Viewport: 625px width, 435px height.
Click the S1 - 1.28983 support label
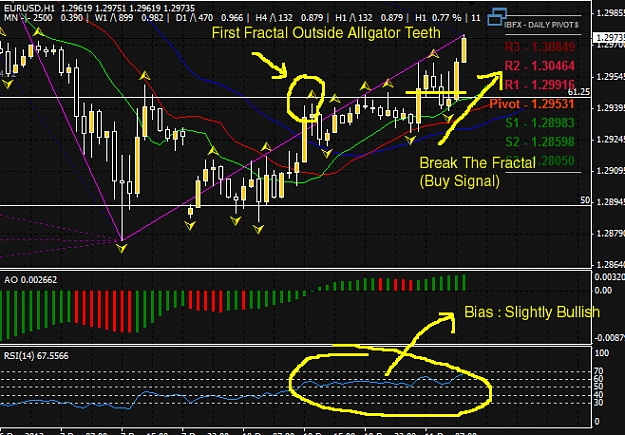coord(540,122)
